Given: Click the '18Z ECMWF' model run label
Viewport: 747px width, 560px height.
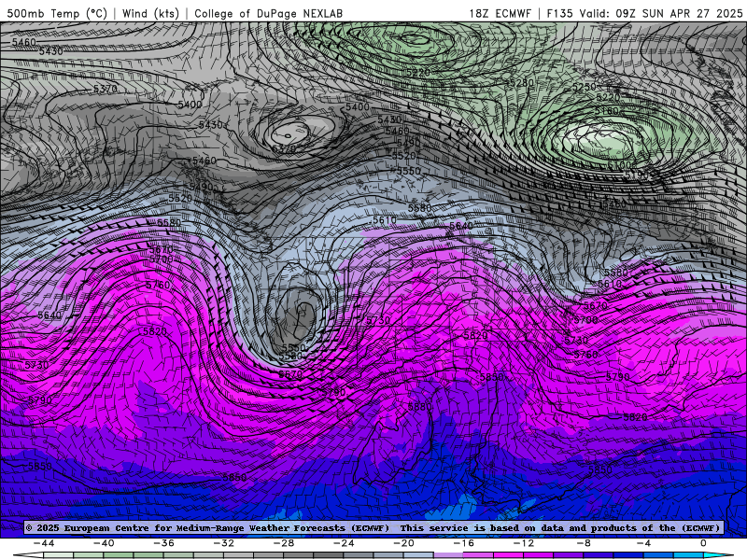Looking at the screenshot, I should [500, 13].
